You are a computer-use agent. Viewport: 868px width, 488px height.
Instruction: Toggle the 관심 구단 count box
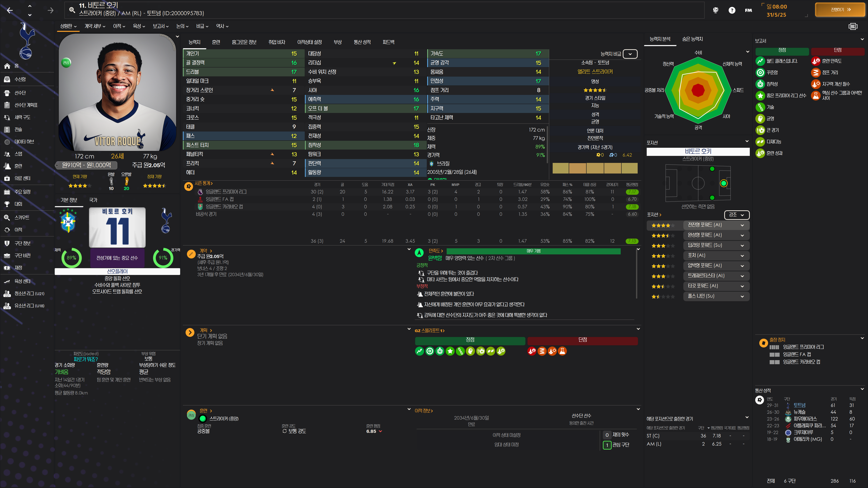tap(607, 445)
